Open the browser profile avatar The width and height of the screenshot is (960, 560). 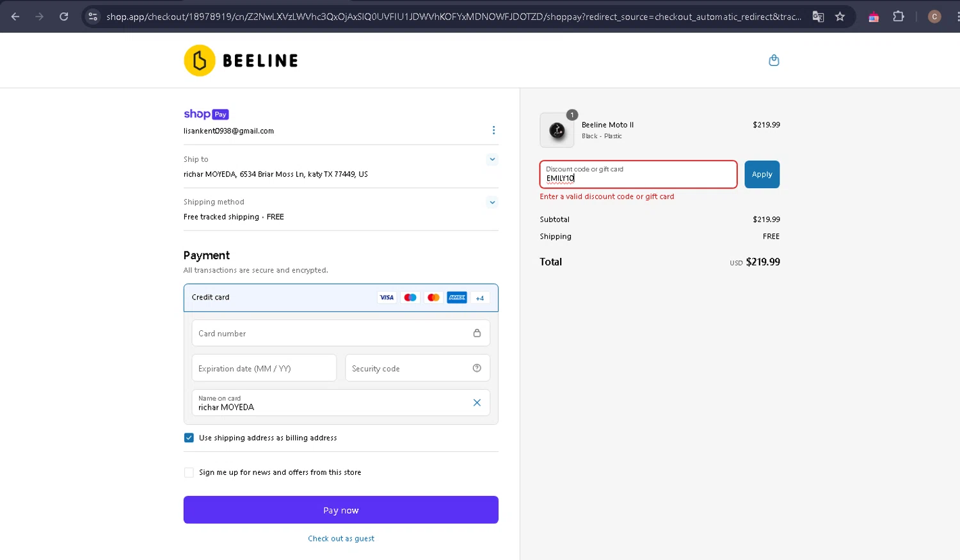[x=934, y=17]
